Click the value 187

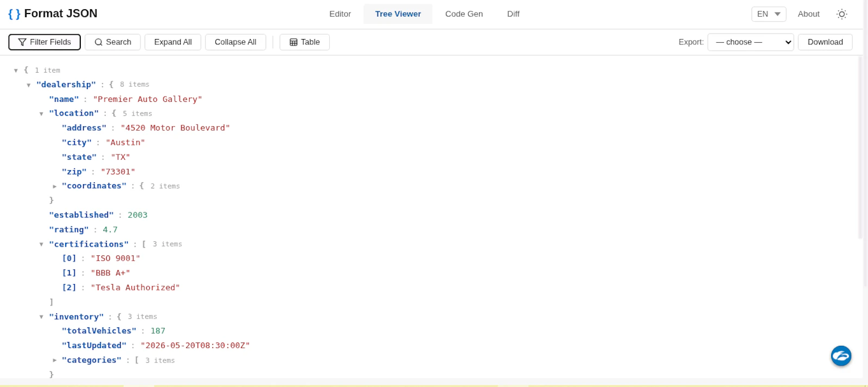click(x=158, y=331)
